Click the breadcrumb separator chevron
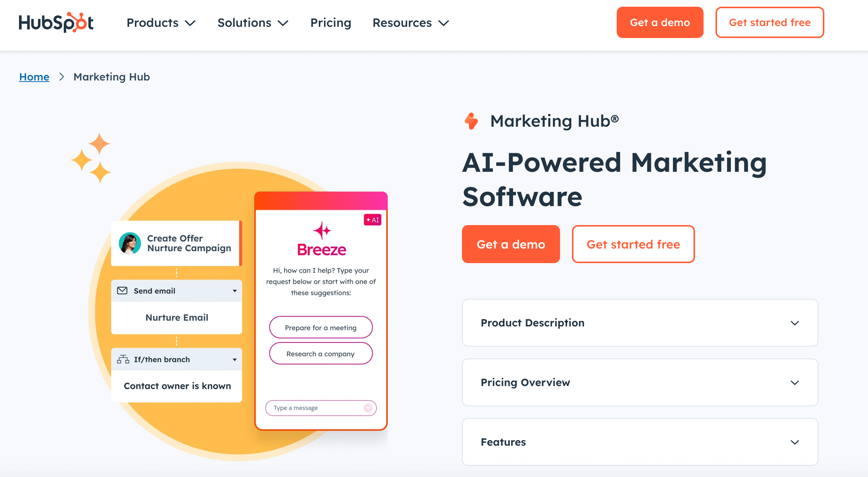Viewport: 868px width, 477px height. tap(62, 77)
